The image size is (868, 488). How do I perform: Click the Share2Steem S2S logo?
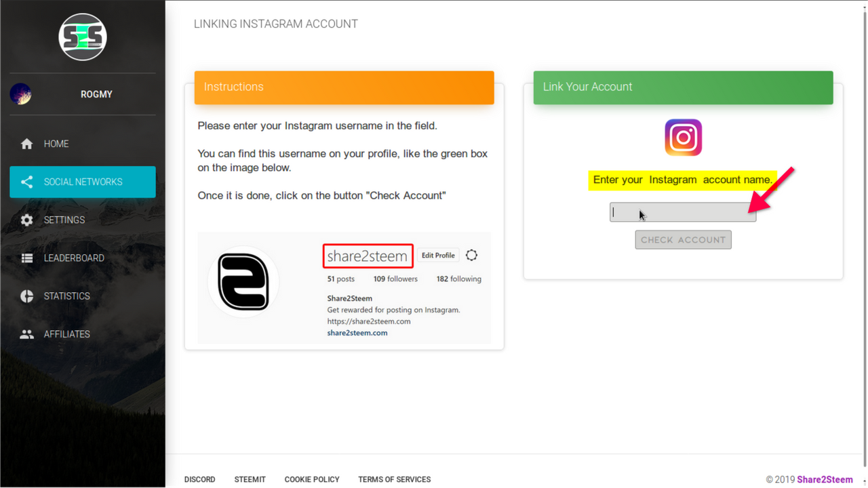(83, 37)
